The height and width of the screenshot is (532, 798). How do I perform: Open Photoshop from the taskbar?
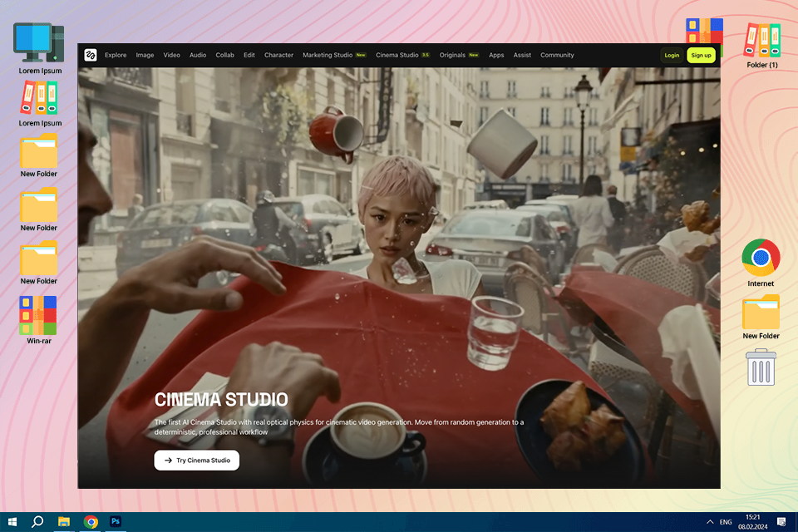[x=116, y=521]
